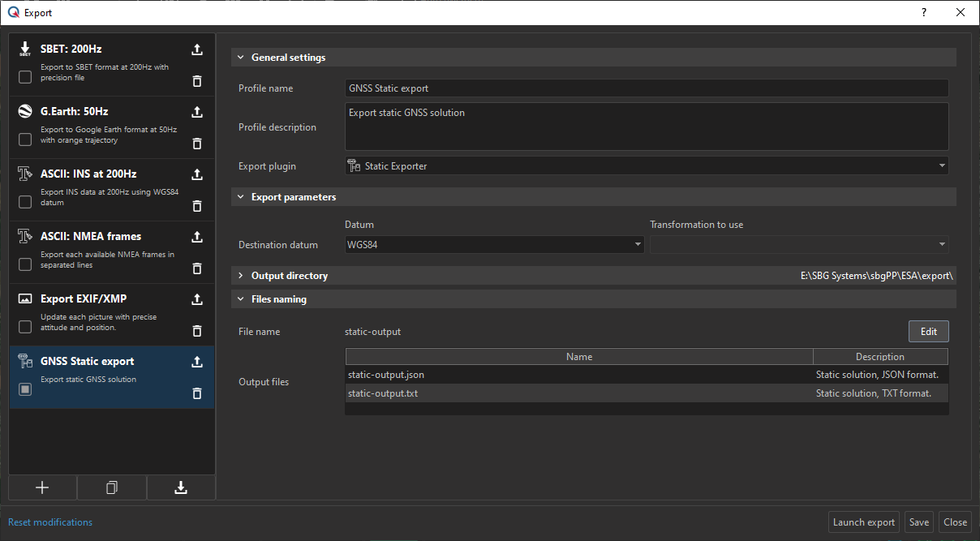
Task: Import a profile using the download icon
Action: (x=181, y=487)
